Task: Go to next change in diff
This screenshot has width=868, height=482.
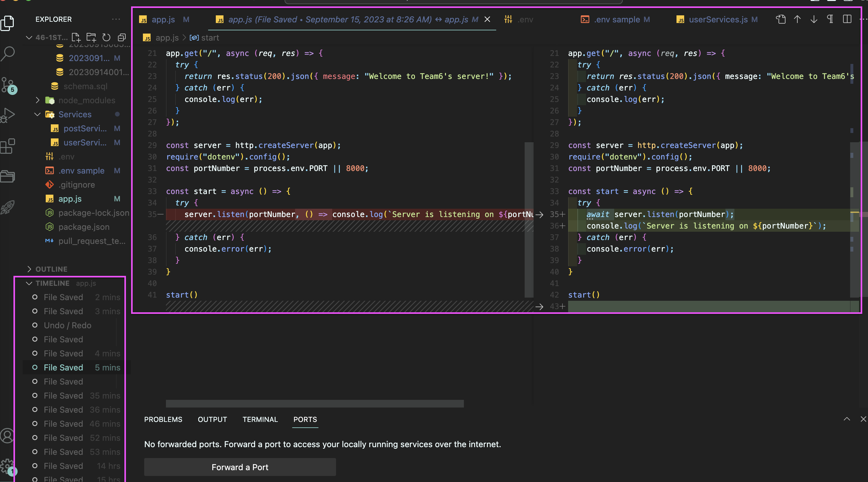Action: click(813, 19)
